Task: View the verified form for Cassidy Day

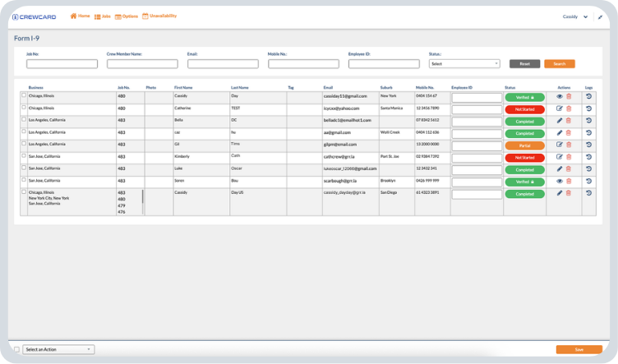Action: pos(560,96)
